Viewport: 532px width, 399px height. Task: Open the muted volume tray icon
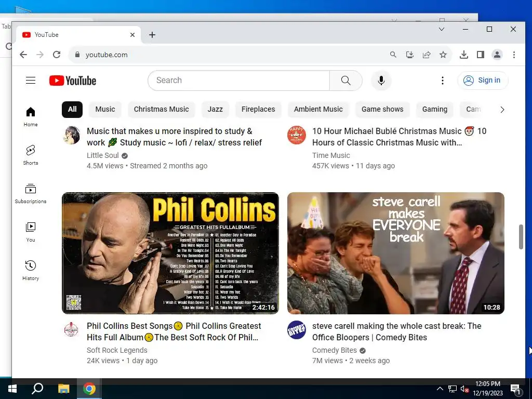click(464, 389)
